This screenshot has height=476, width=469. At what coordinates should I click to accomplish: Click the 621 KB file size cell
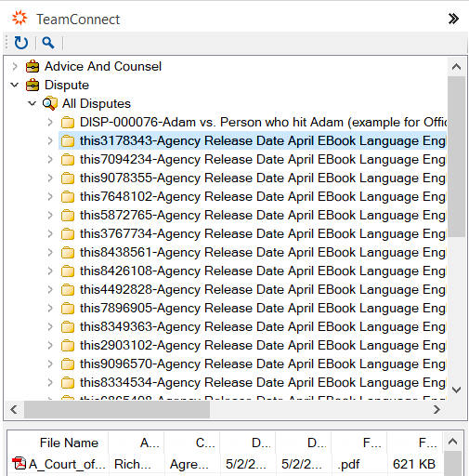pyautogui.click(x=414, y=464)
